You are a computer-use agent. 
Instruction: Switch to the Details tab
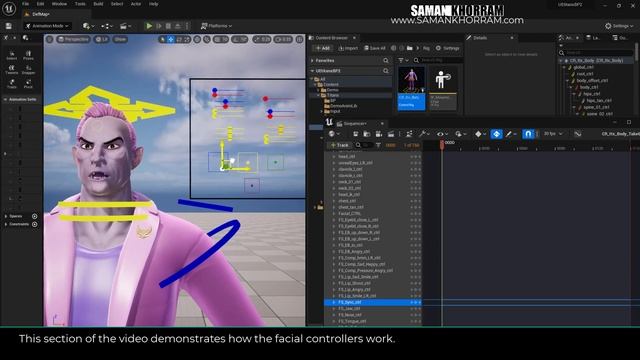pos(480,38)
